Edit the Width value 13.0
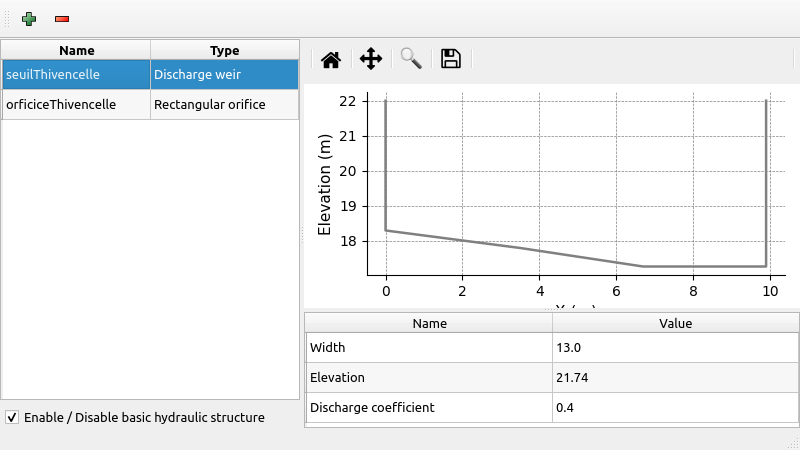Viewport: 800px width, 450px height. pos(675,347)
